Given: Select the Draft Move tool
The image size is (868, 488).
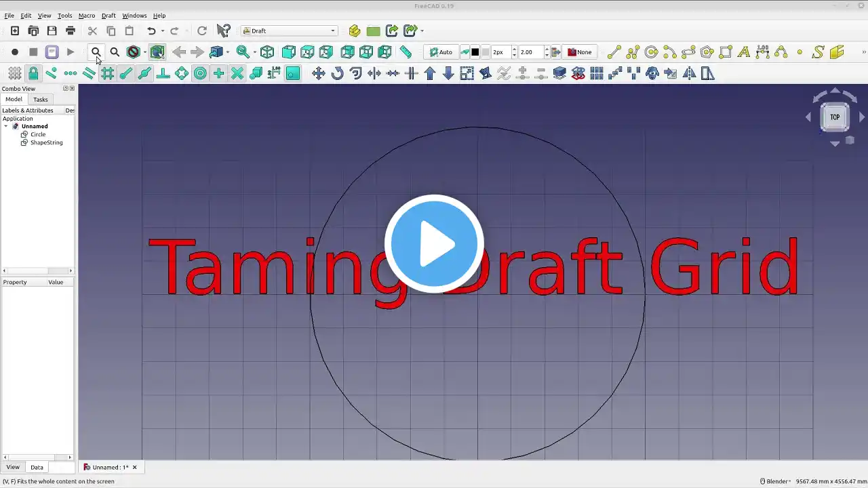Looking at the screenshot, I should tap(318, 73).
